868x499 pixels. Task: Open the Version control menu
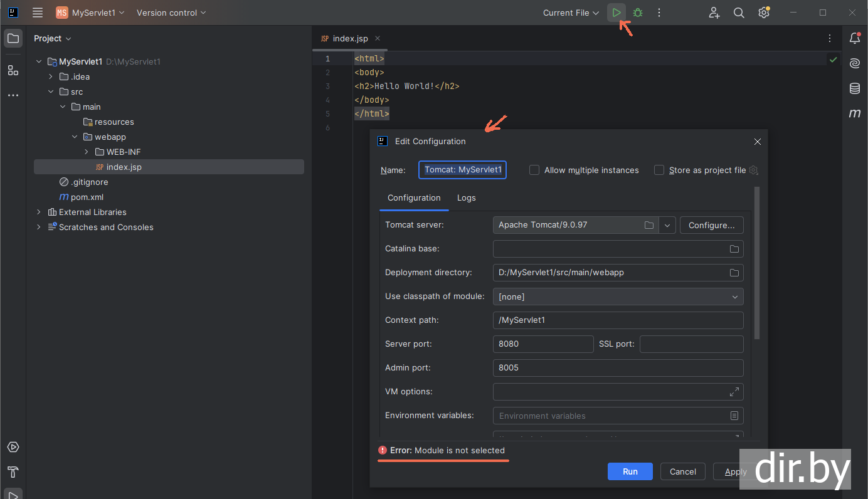tap(171, 13)
